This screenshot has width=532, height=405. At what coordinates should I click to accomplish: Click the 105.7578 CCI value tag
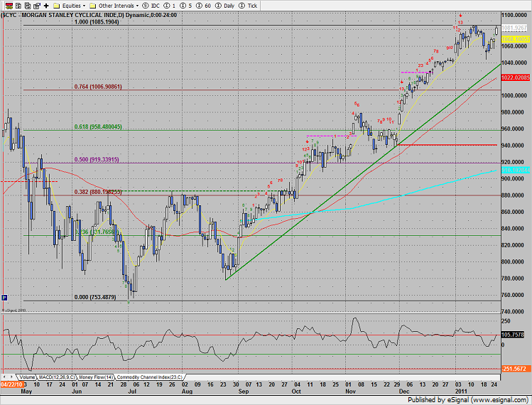[x=512, y=335]
